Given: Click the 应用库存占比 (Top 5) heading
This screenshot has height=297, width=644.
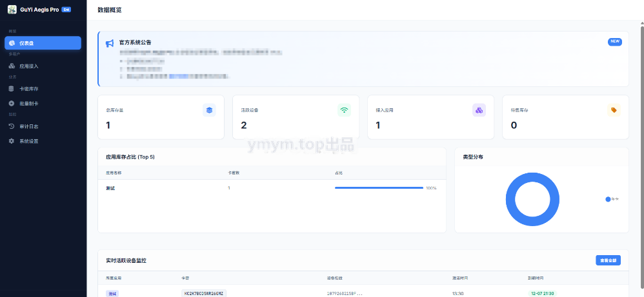Looking at the screenshot, I should click(130, 157).
